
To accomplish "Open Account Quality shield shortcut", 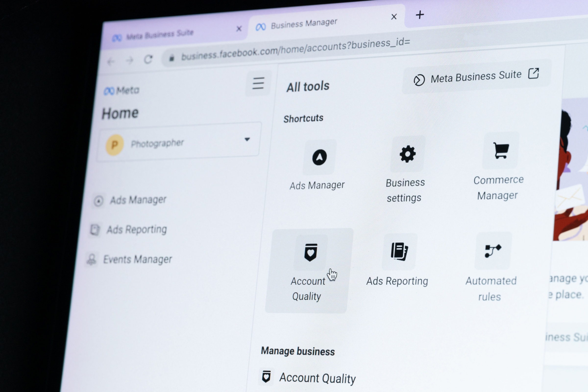I will point(310,253).
